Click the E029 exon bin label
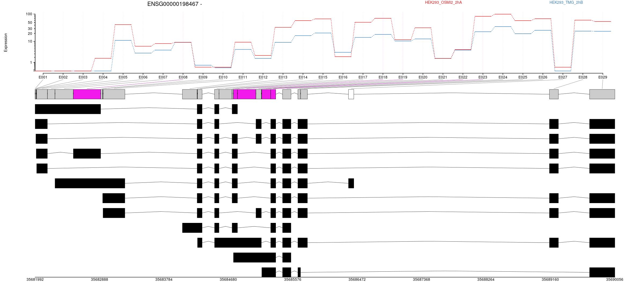The image size is (644, 284). coord(603,77)
